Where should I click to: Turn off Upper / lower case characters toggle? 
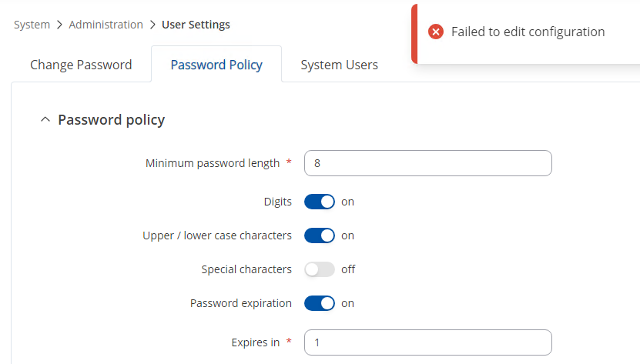pos(320,235)
